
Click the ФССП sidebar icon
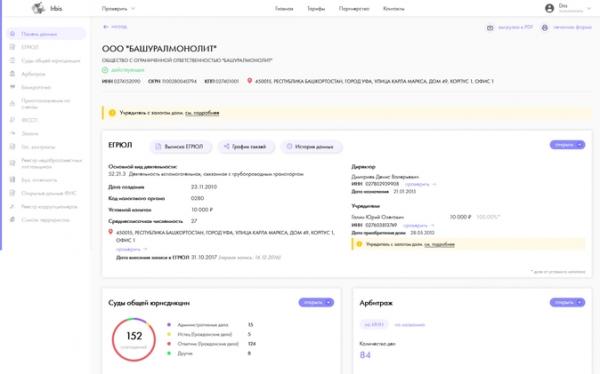(x=12, y=120)
